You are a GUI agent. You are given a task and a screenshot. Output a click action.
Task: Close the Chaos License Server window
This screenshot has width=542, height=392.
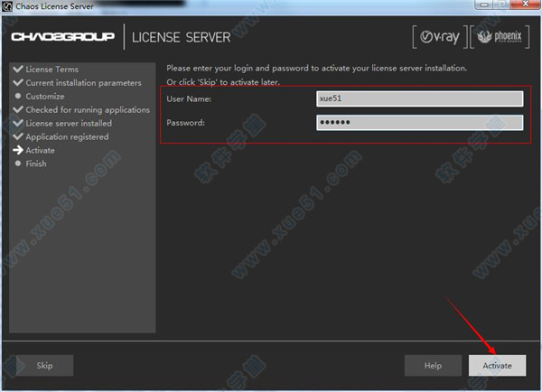point(526,5)
